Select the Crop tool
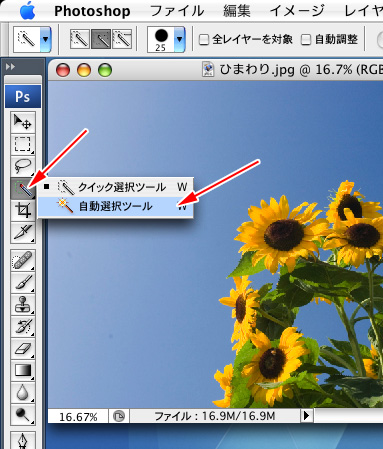Screen dimensions: 383x449 click(x=23, y=210)
